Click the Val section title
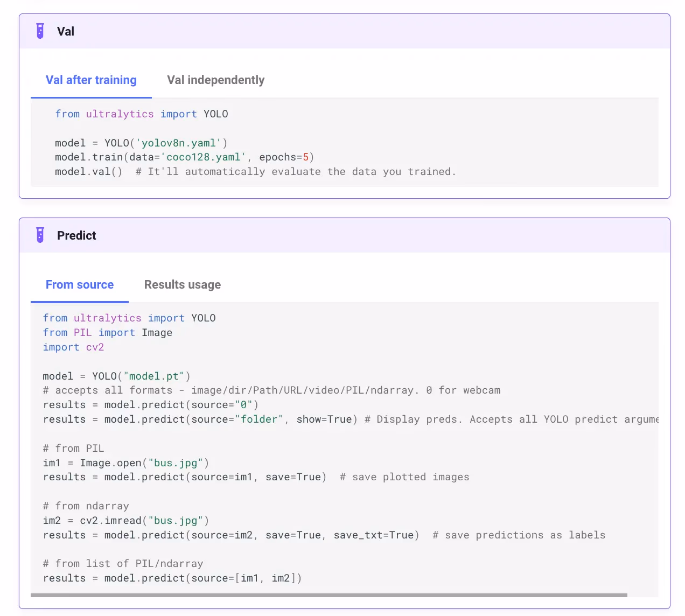Viewport: 685px width, 616px height. [x=66, y=31]
